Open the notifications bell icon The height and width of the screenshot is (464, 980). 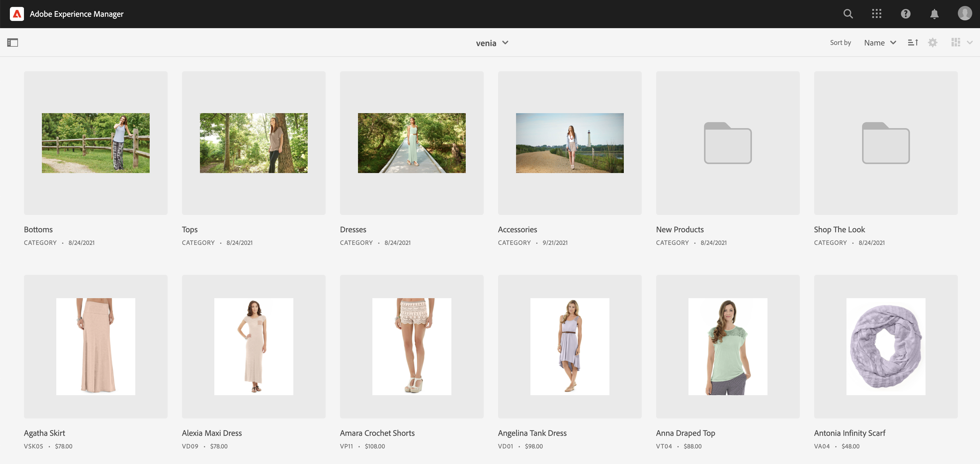click(934, 14)
